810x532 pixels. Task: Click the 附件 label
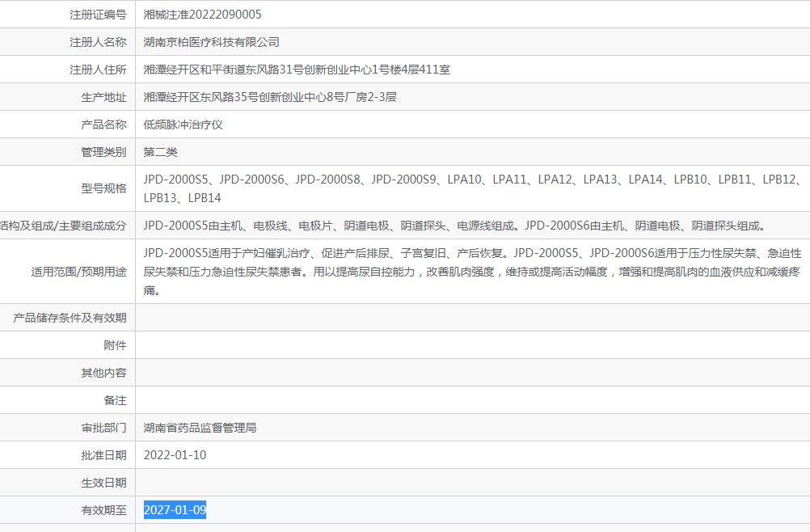coord(116,345)
